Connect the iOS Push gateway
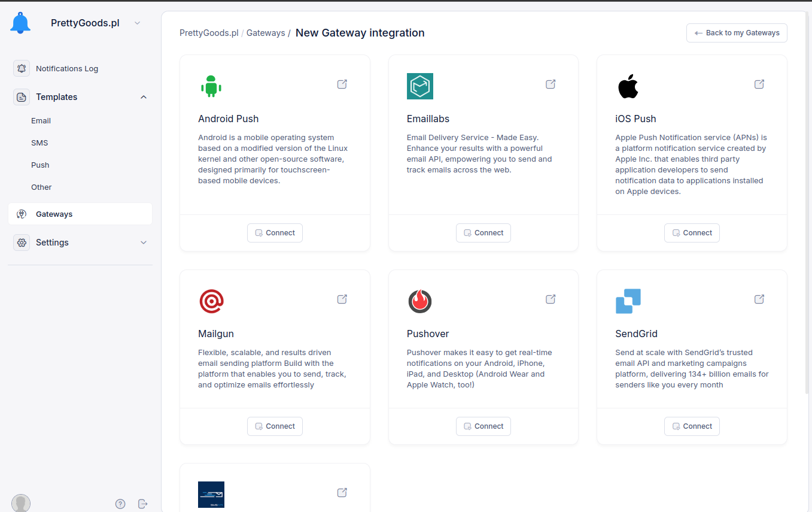Viewport: 812px width, 512px height. (692, 233)
